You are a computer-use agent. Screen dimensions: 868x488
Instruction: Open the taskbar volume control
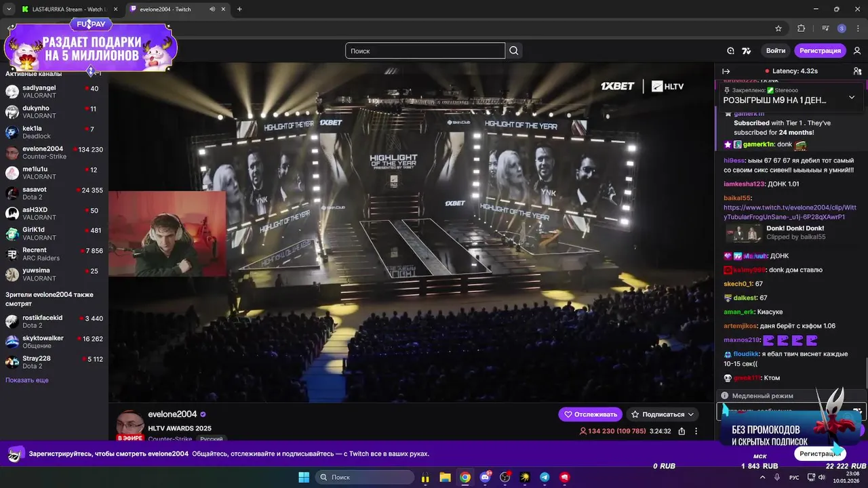[822, 477]
